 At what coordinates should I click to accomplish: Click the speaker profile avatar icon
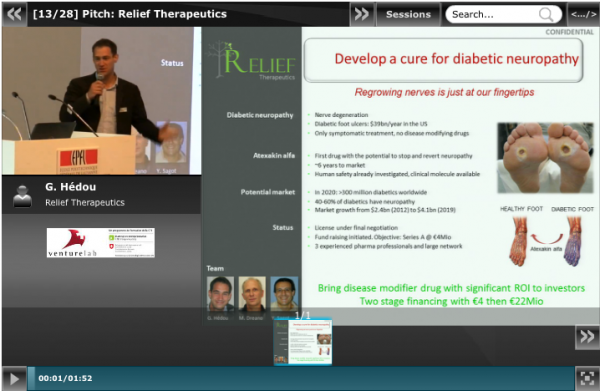22,196
